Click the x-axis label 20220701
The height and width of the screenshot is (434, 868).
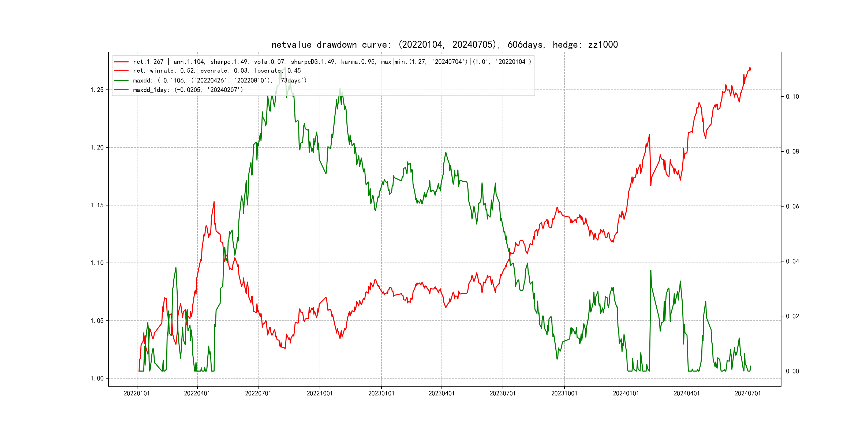(x=258, y=393)
